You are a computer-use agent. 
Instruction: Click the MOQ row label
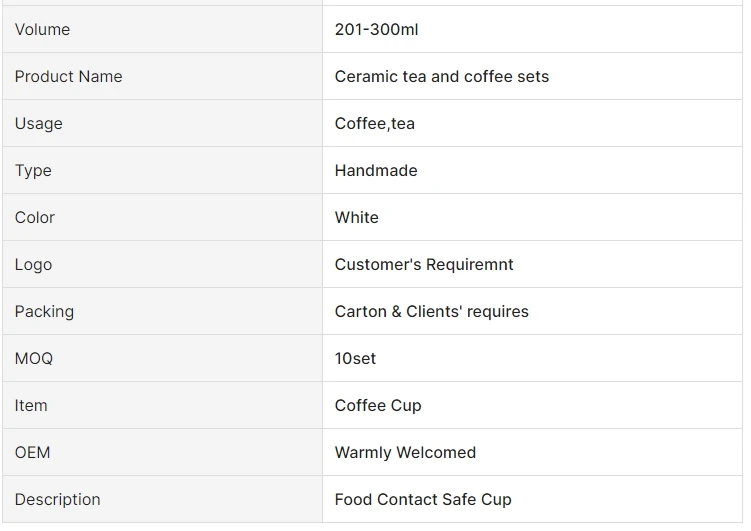(x=33, y=359)
